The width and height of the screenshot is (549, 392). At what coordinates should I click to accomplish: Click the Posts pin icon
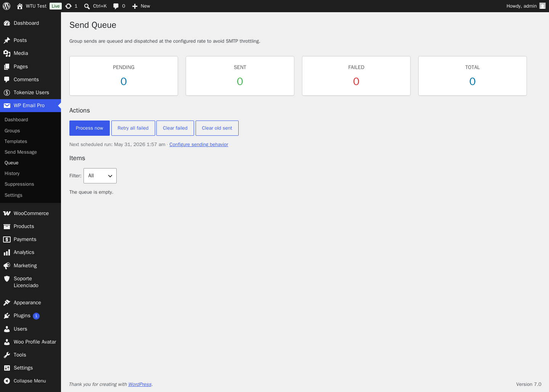click(x=7, y=40)
